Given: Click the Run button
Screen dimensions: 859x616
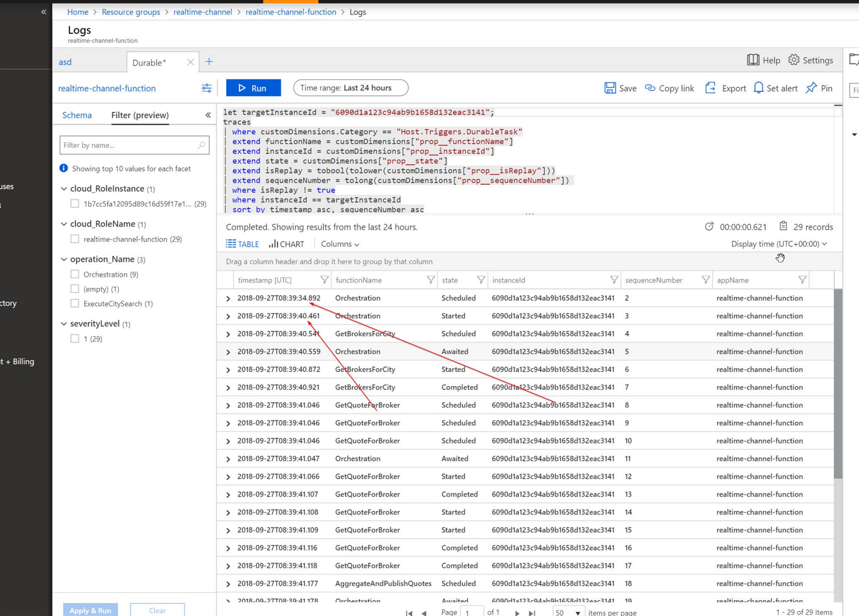Looking at the screenshot, I should click(x=253, y=88).
